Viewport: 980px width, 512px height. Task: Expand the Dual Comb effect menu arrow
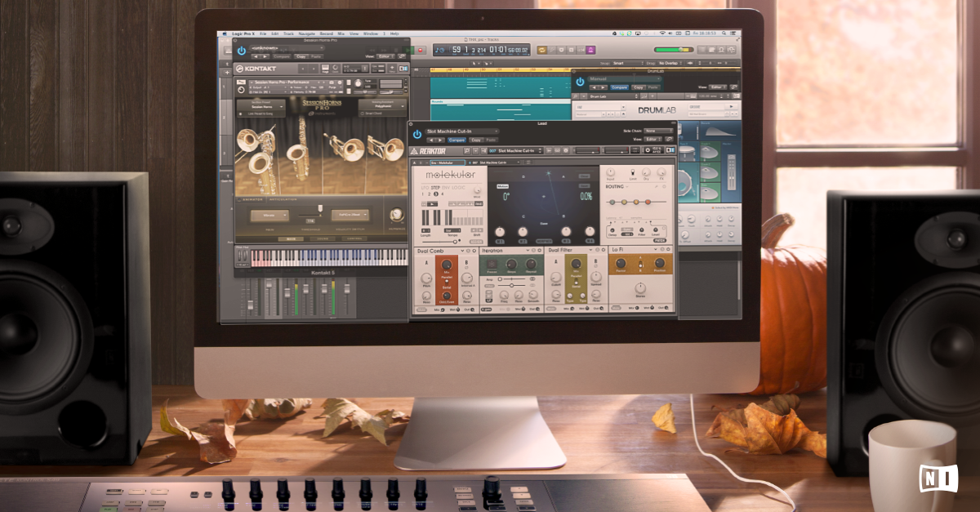(463, 251)
